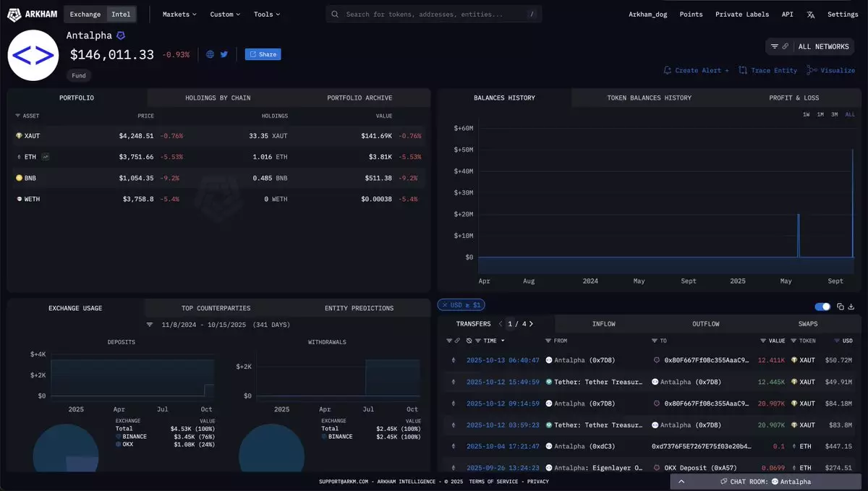
Task: Click the language translation icon
Action: tap(810, 14)
